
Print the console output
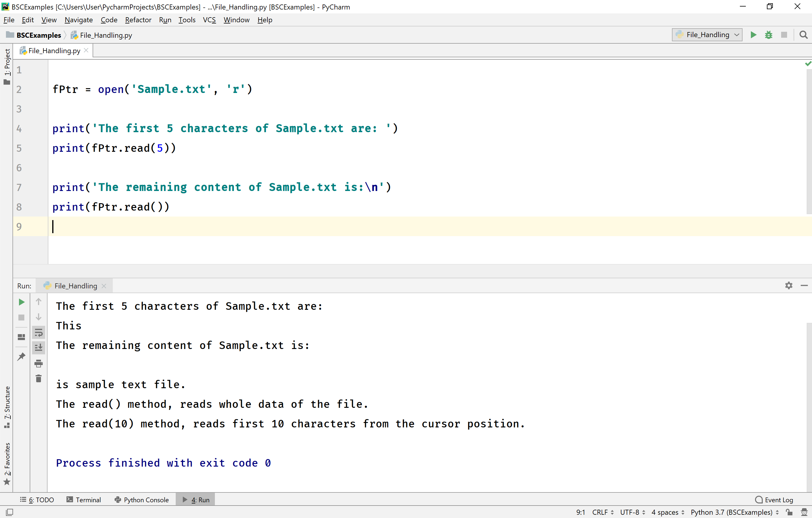point(39,364)
